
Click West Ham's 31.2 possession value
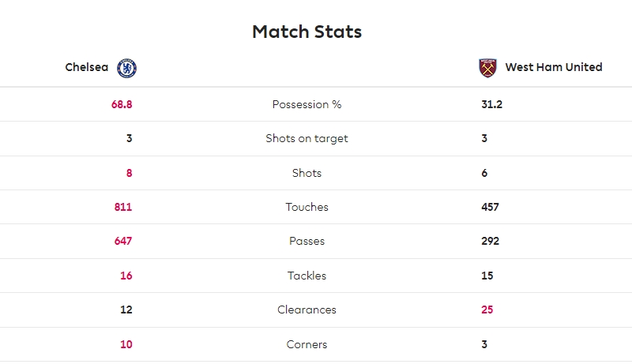pos(491,104)
